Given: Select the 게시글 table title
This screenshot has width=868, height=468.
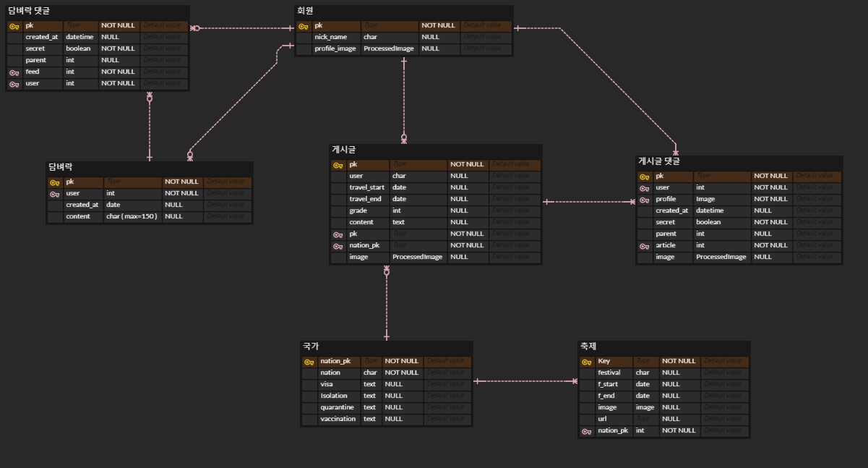Looking at the screenshot, I should 343,150.
